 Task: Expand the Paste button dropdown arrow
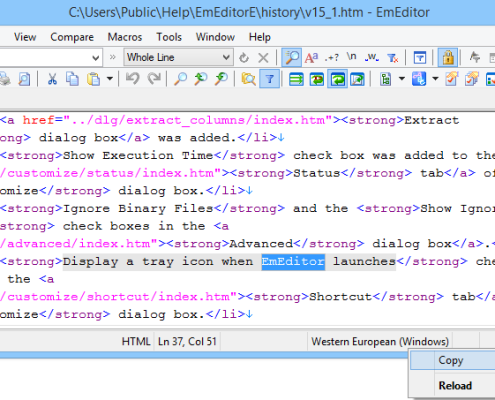tap(110, 79)
